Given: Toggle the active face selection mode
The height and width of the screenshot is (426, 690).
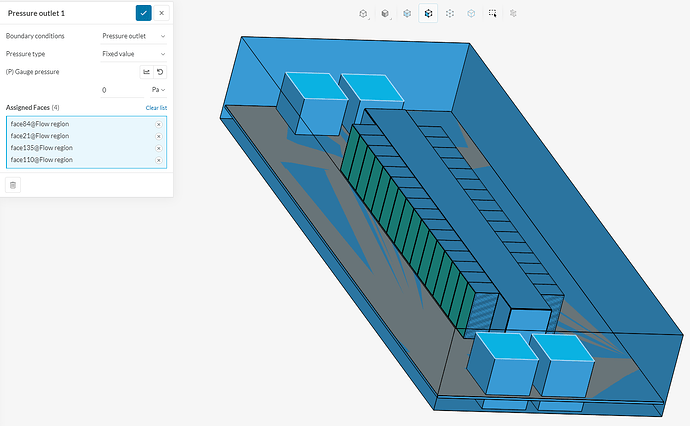Looking at the screenshot, I should [x=428, y=14].
